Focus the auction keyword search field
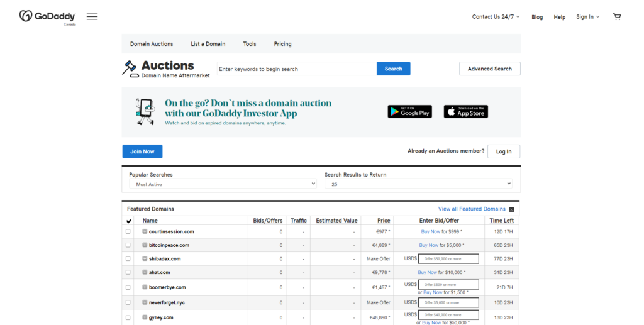This screenshot has height=325, width=644. (297, 69)
